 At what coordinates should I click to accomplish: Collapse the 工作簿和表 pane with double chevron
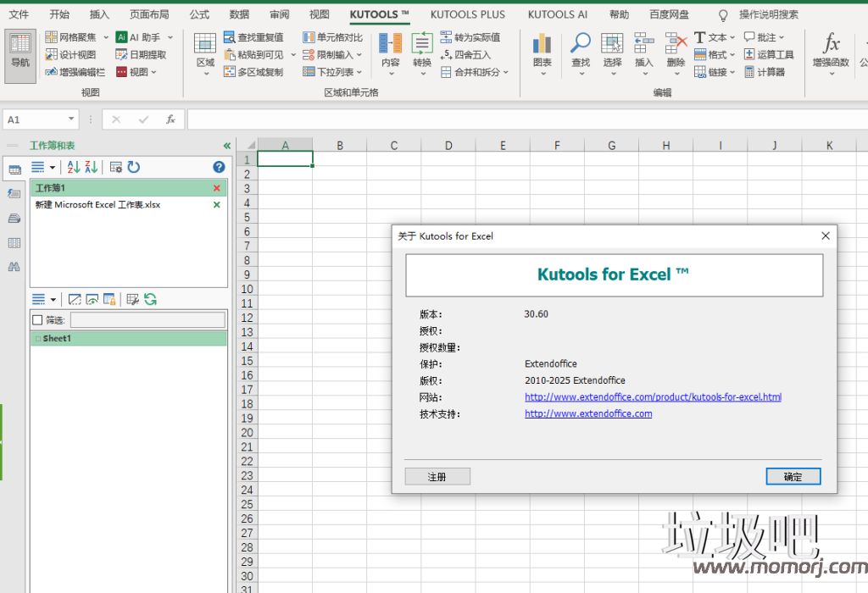(226, 146)
